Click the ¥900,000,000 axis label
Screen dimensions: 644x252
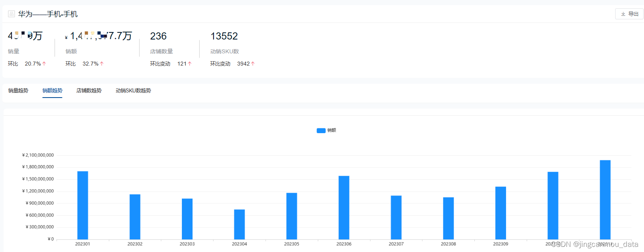coord(40,203)
